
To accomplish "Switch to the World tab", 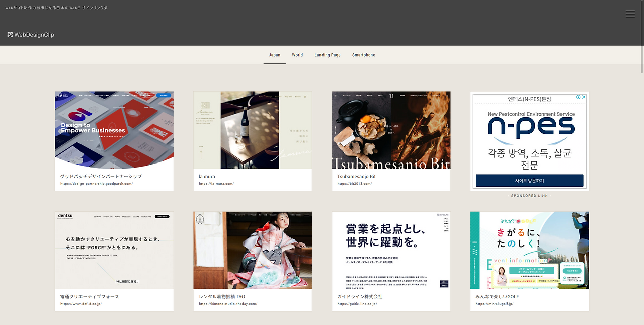I will point(297,55).
